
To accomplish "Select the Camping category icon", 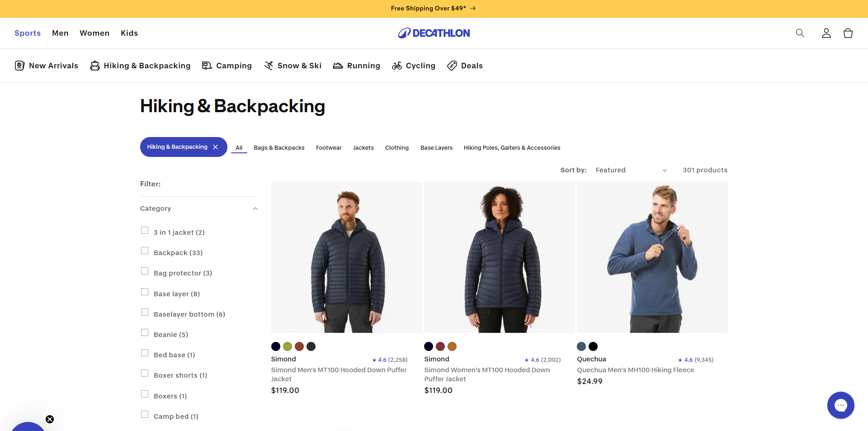I will tap(207, 65).
